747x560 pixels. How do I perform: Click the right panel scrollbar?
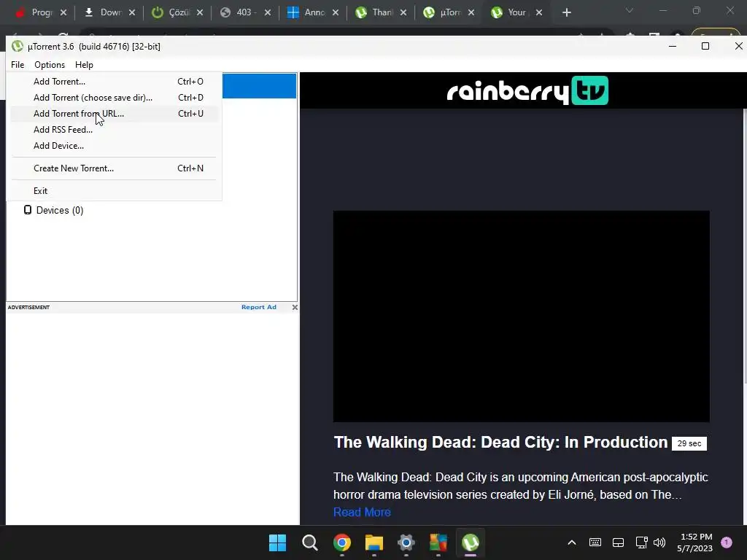[x=744, y=246]
